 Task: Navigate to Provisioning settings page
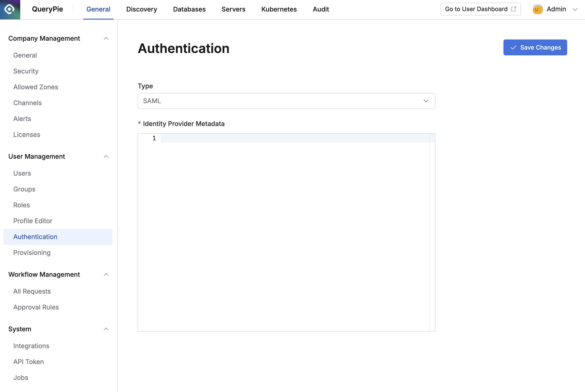[32, 252]
